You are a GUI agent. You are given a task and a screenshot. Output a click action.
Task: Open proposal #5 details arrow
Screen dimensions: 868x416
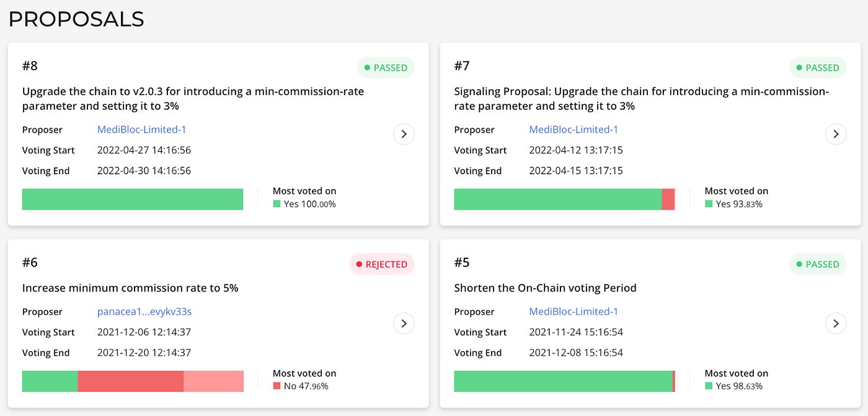836,323
